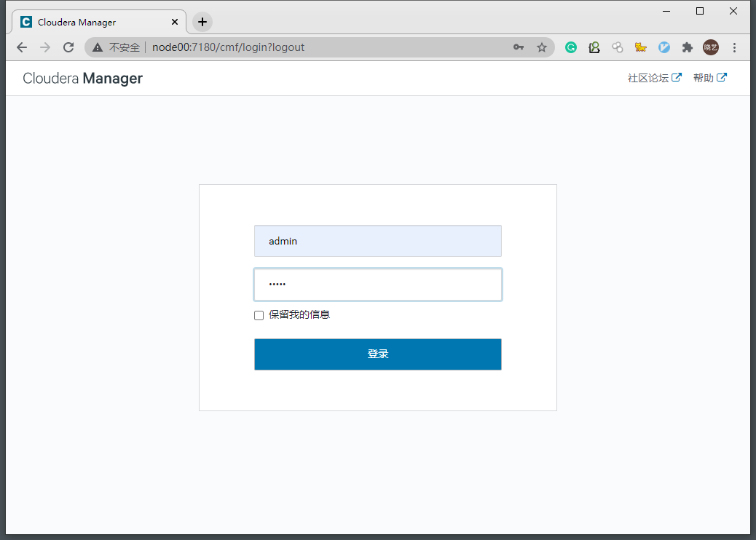Open the extensions puzzle piece menu
This screenshot has height=540, width=756.
pyautogui.click(x=687, y=47)
